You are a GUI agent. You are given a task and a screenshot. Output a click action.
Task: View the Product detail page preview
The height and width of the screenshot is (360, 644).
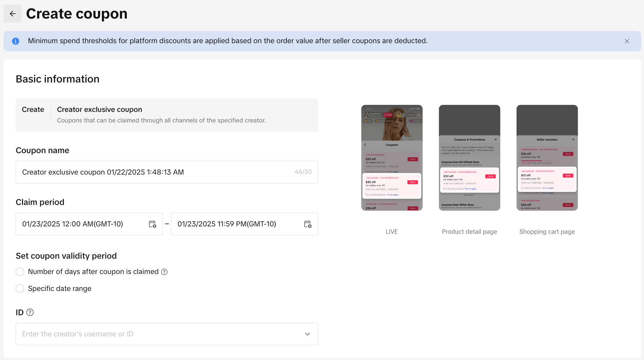click(x=469, y=158)
